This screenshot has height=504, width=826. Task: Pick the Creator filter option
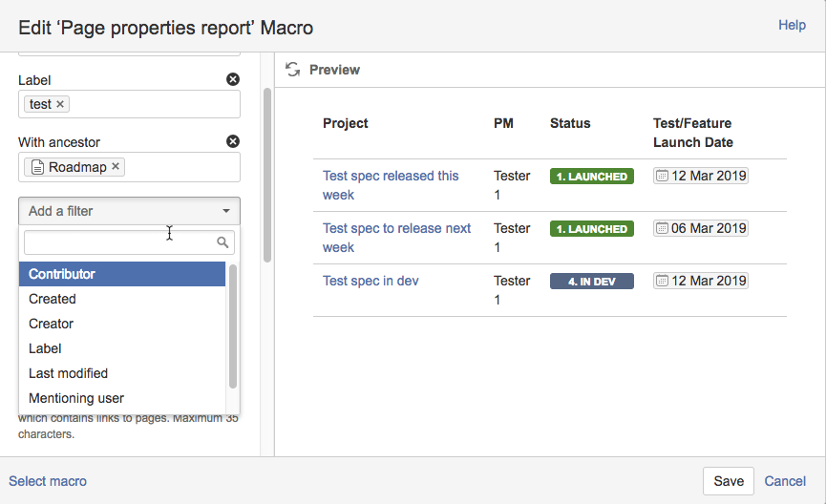click(122, 324)
